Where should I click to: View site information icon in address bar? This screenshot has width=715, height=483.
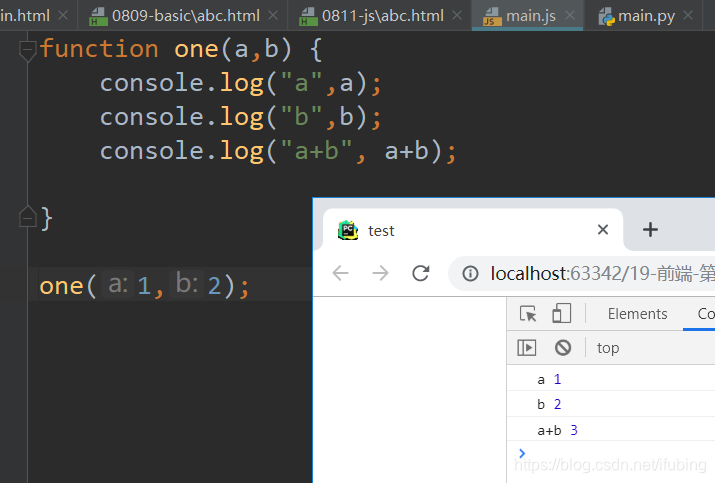tap(471, 274)
